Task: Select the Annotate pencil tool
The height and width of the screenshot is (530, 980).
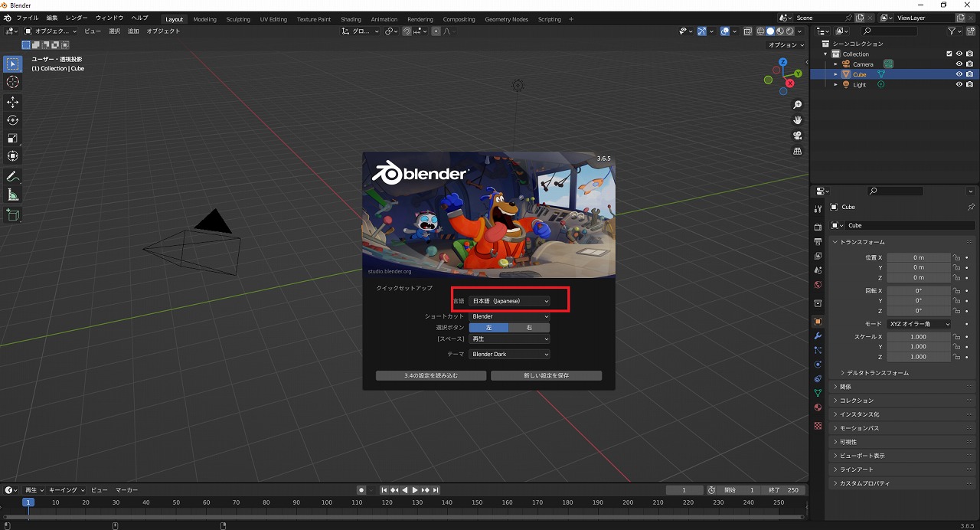Action: 13,177
